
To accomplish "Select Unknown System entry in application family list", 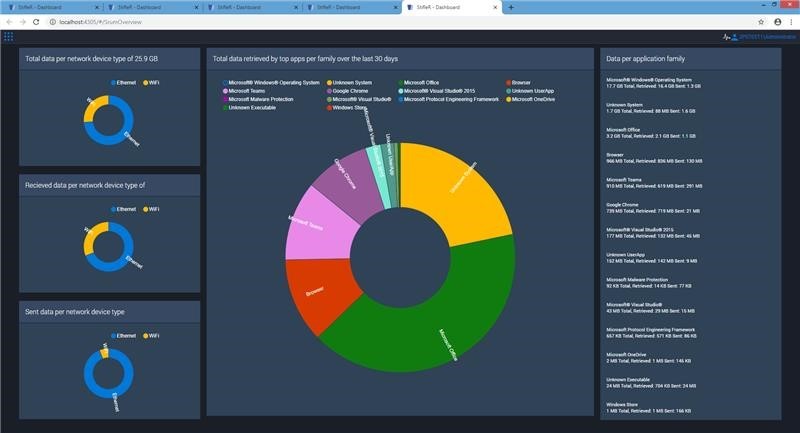I will pyautogui.click(x=651, y=108).
